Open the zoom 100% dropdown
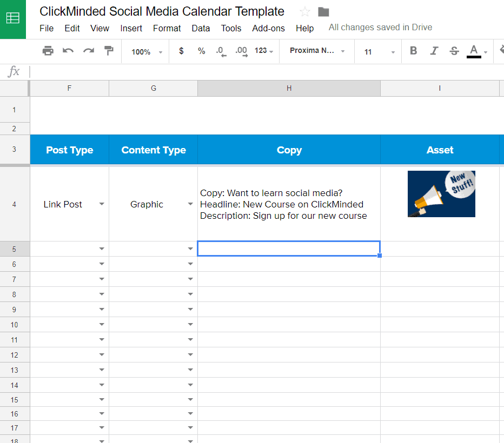 [147, 52]
